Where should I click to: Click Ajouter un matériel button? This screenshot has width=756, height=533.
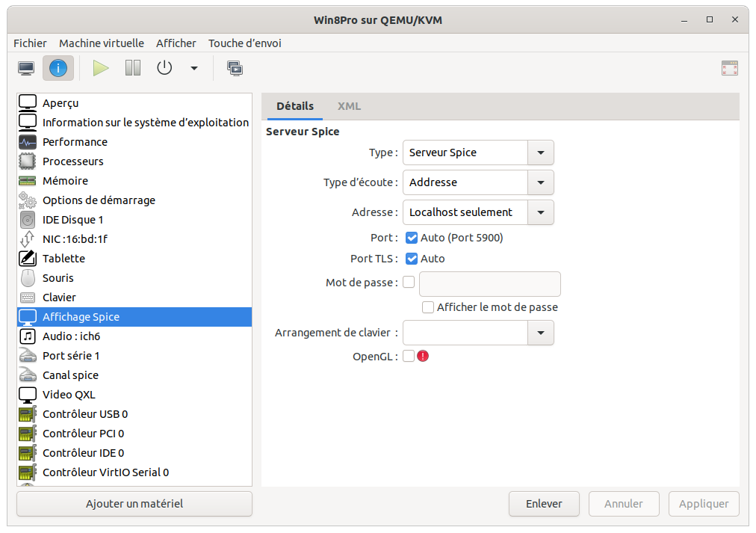click(x=134, y=504)
